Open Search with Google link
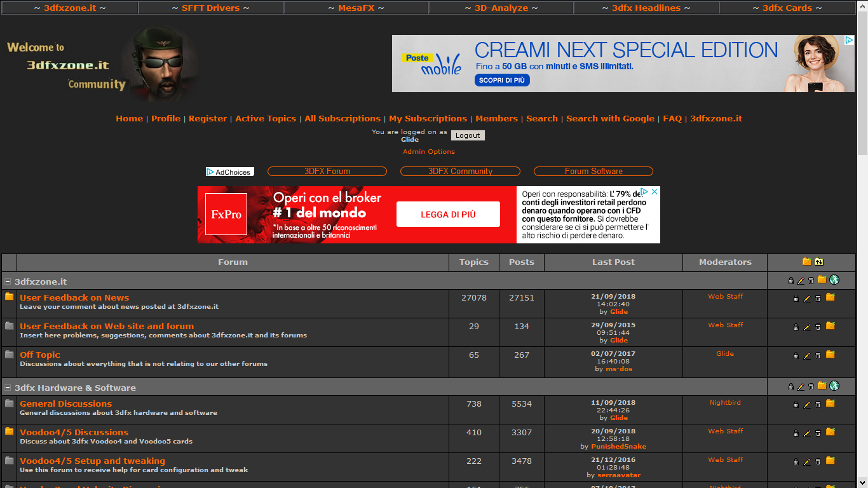 coord(610,118)
